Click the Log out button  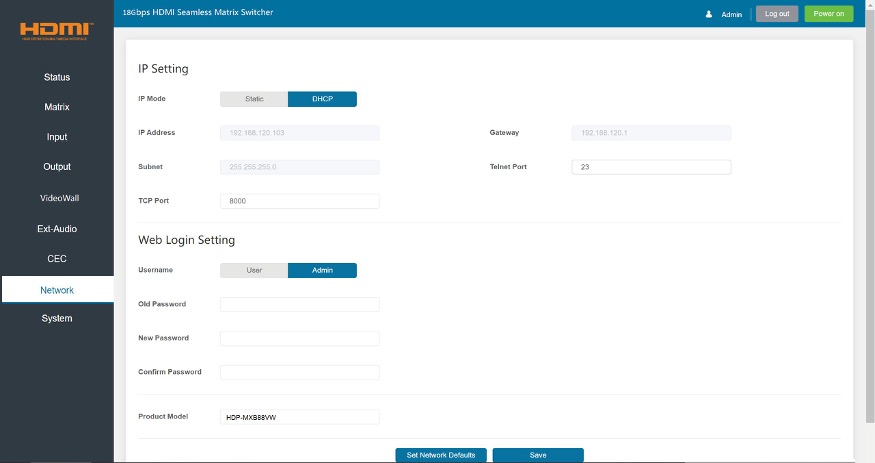click(x=777, y=14)
